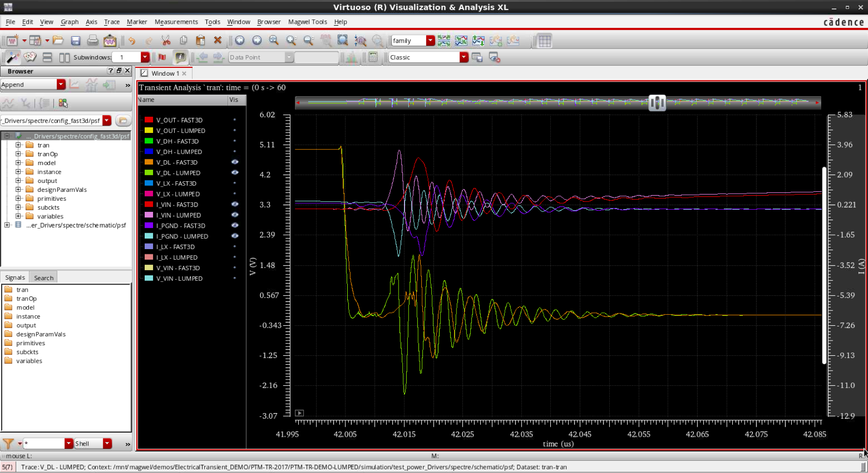Click the selection grid icon in Browser toolbar

(x=63, y=103)
